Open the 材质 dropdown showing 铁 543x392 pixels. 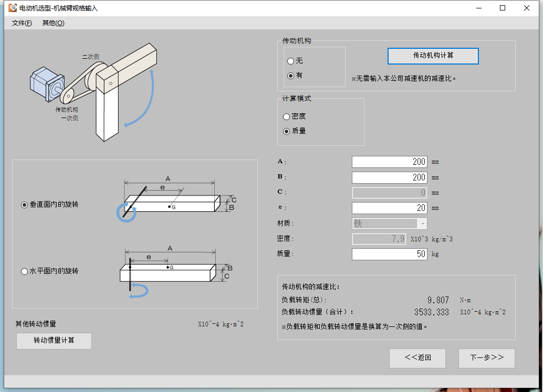(x=389, y=224)
